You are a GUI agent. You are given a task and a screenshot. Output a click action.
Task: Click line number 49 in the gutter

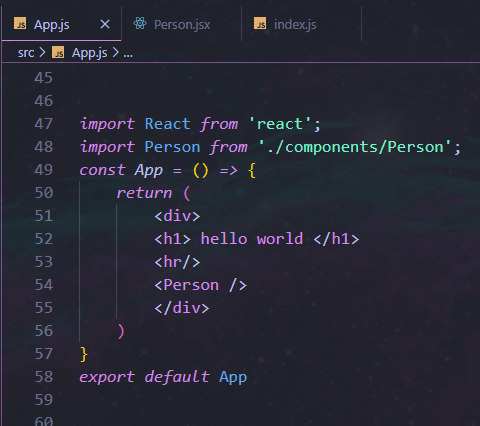tap(44, 170)
